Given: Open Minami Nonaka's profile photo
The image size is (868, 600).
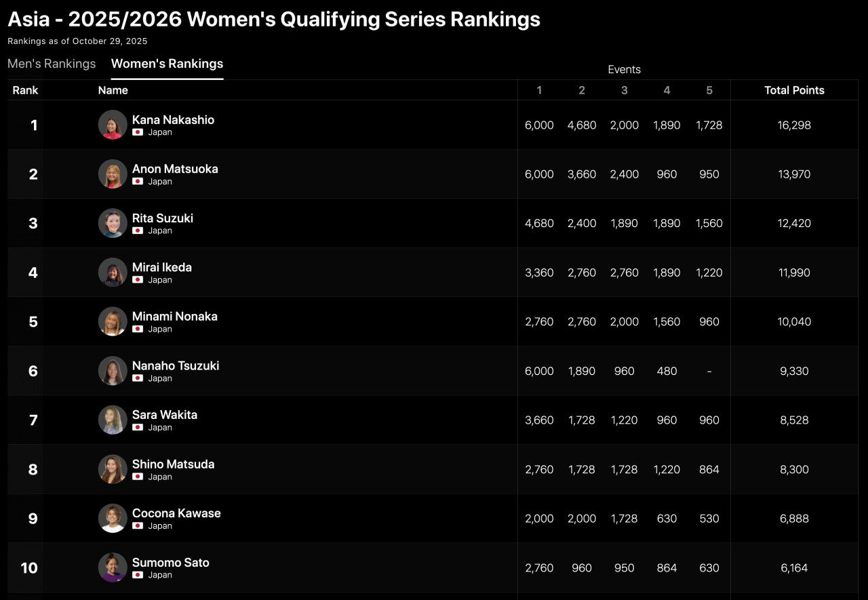Looking at the screenshot, I should [113, 321].
